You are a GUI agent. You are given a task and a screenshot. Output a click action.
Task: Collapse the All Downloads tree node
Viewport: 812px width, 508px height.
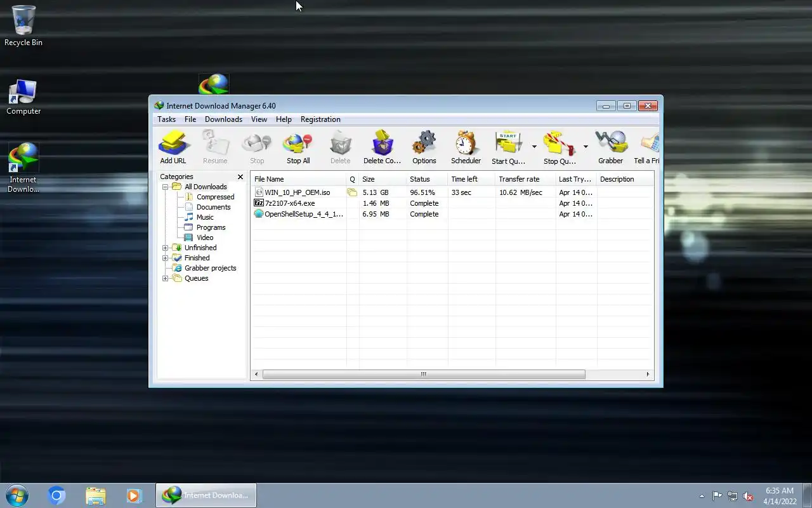point(166,187)
